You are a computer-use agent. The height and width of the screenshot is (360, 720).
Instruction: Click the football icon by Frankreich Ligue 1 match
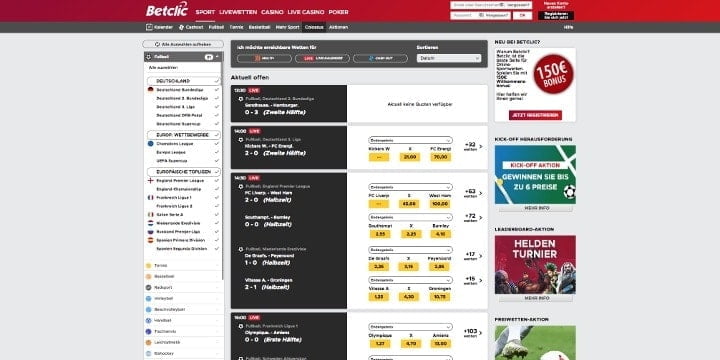241,326
